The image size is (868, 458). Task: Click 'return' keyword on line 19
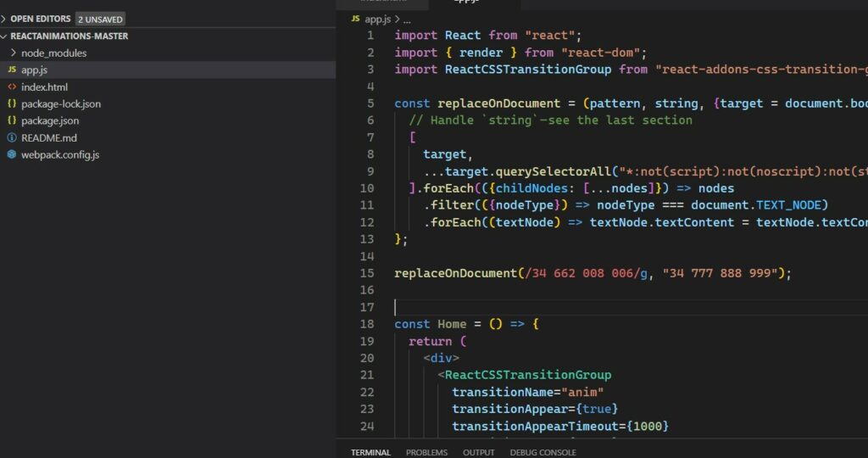click(x=430, y=342)
